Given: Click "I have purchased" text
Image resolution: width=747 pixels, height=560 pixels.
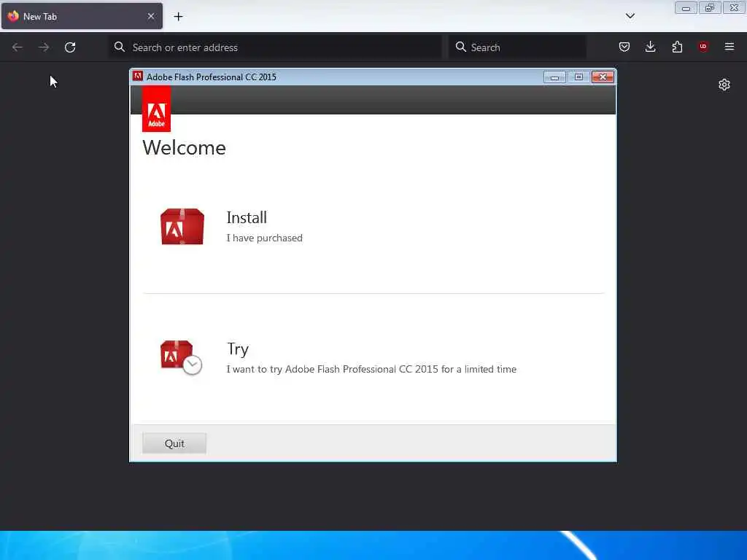Looking at the screenshot, I should point(264,238).
